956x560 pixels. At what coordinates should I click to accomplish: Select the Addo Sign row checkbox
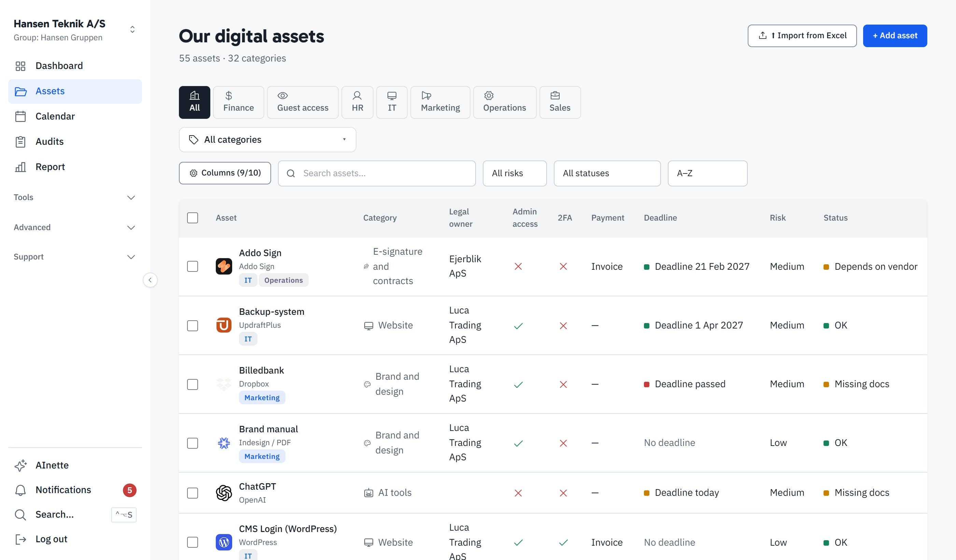pyautogui.click(x=193, y=266)
